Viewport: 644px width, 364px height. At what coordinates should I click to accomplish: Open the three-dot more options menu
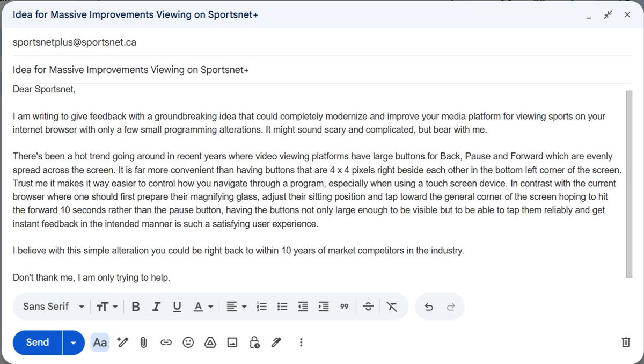[301, 342]
